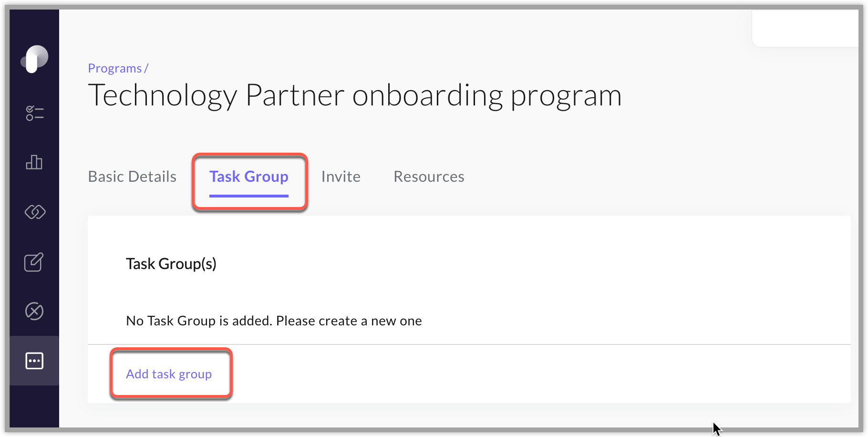868x437 pixels.
Task: Click the Technology Partner onboarding program title
Action: pyautogui.click(x=355, y=95)
